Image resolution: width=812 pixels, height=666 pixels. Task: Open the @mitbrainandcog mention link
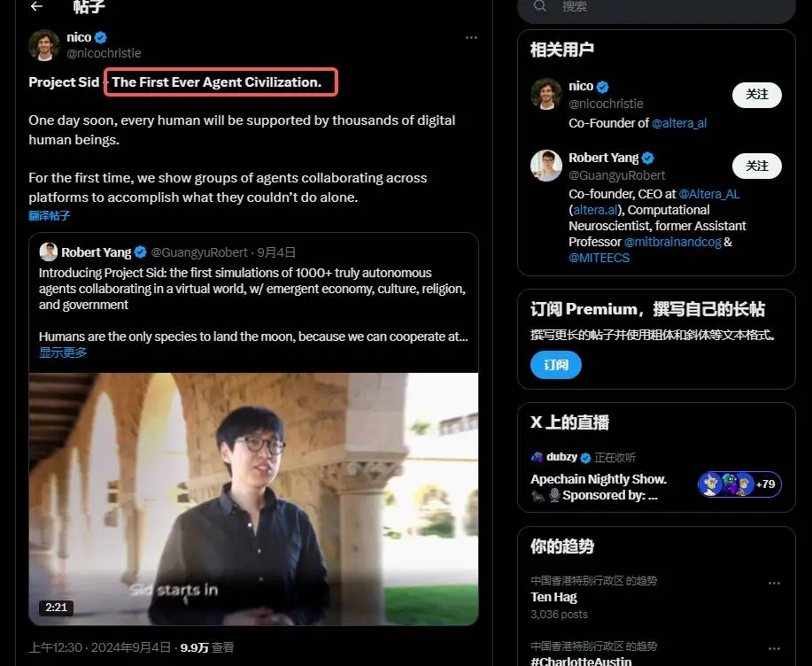(x=672, y=242)
